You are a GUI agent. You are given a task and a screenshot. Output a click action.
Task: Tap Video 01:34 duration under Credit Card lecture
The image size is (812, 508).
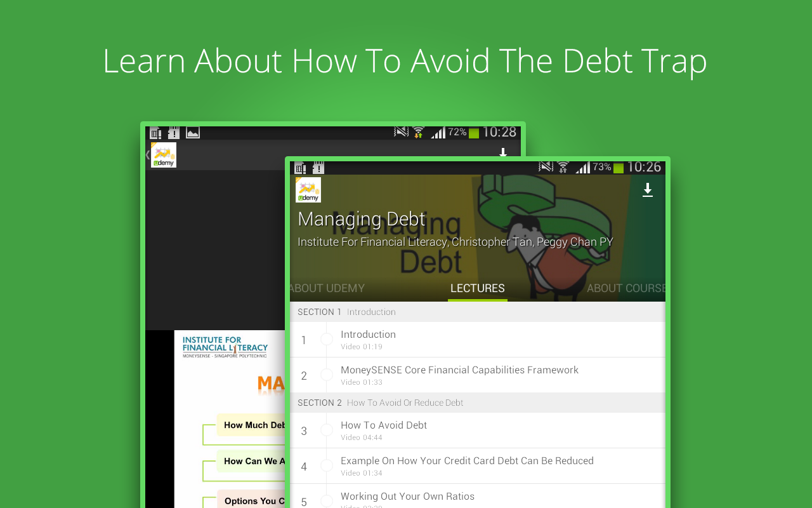362,473
